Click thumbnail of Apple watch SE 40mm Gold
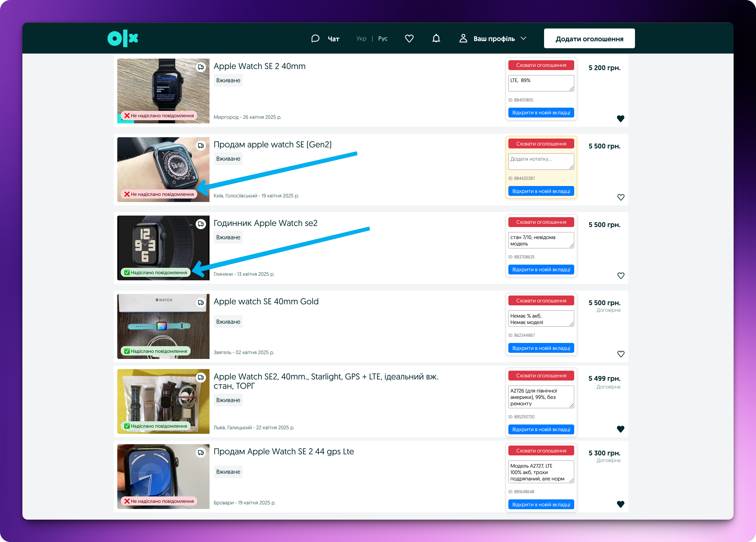Image resolution: width=756 pixels, height=542 pixels. coord(163,326)
